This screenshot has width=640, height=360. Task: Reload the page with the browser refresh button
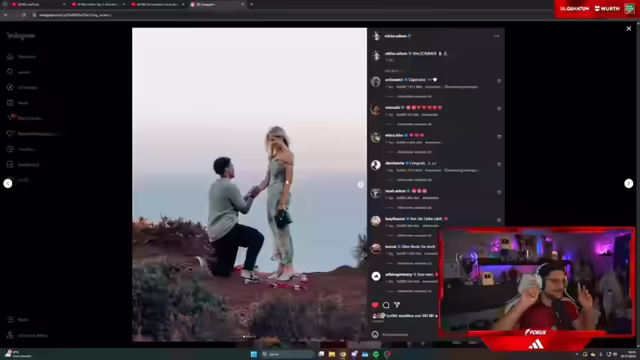(x=24, y=15)
